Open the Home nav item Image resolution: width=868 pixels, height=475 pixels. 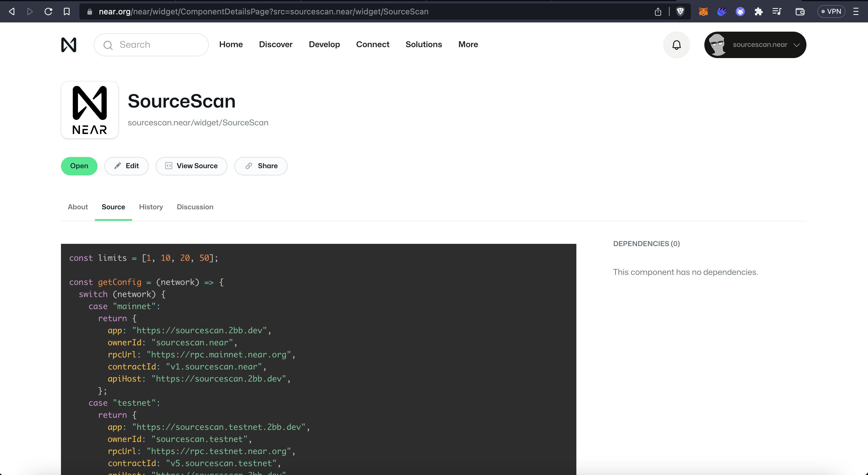[231, 45]
